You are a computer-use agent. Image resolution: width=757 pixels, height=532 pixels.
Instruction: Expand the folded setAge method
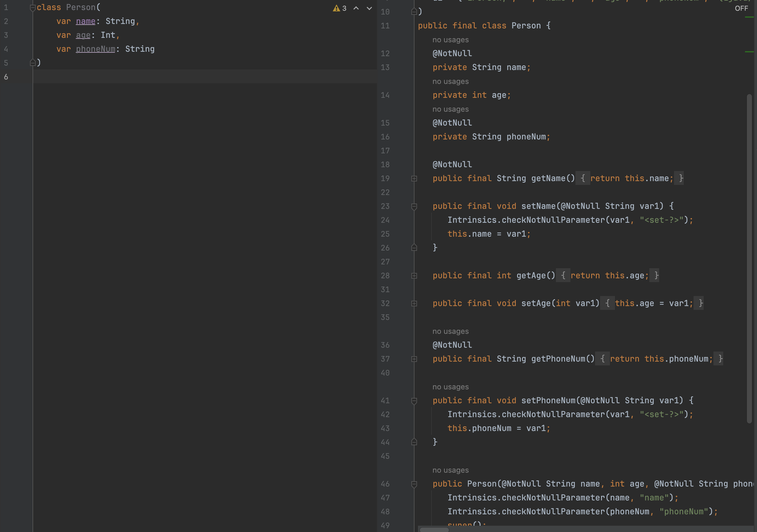pos(414,303)
